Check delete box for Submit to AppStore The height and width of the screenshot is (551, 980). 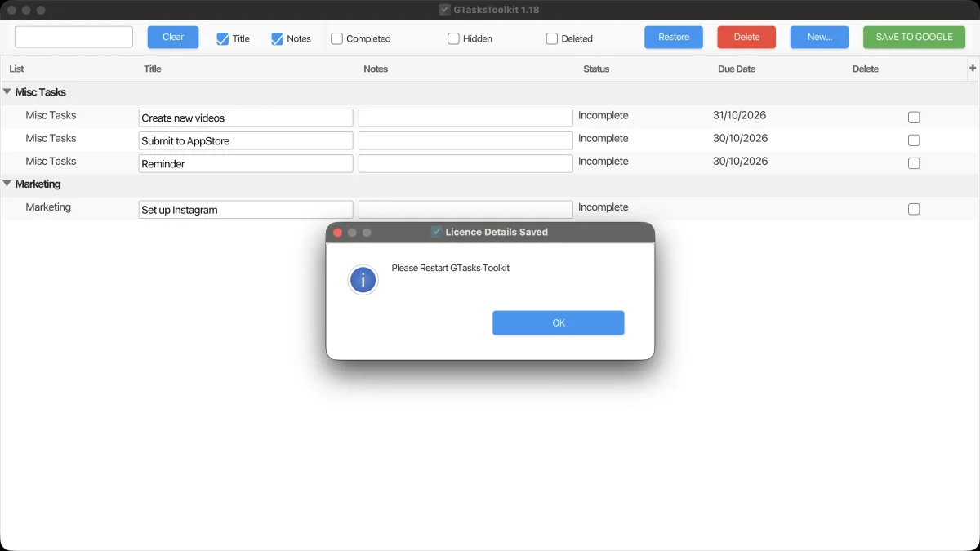click(x=914, y=140)
